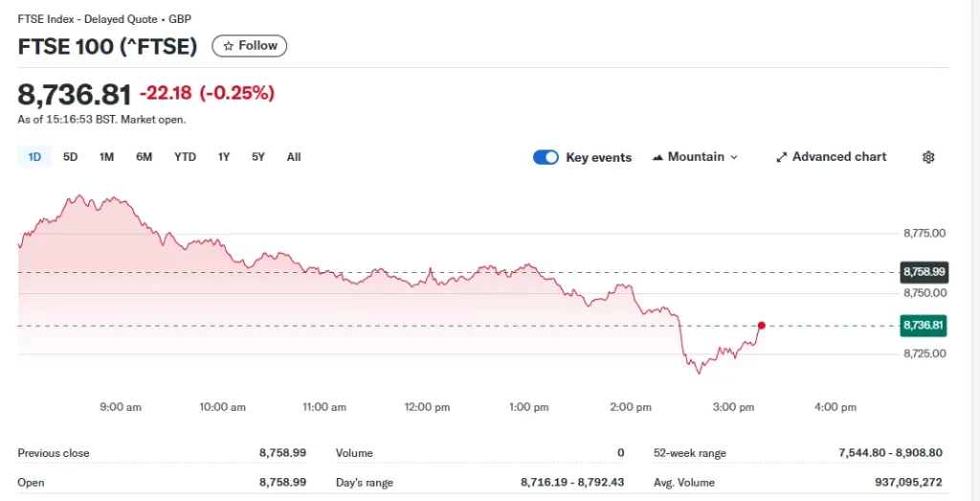Click the 9:00 am x-axis label
This screenshot has width=980, height=501.
[121, 407]
